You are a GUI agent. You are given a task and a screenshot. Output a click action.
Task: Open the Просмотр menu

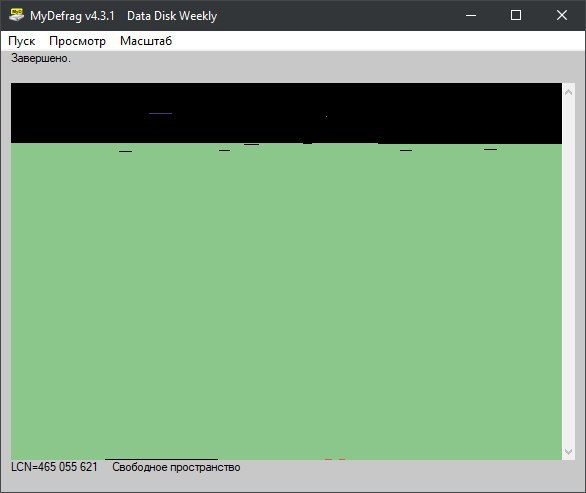tap(77, 41)
